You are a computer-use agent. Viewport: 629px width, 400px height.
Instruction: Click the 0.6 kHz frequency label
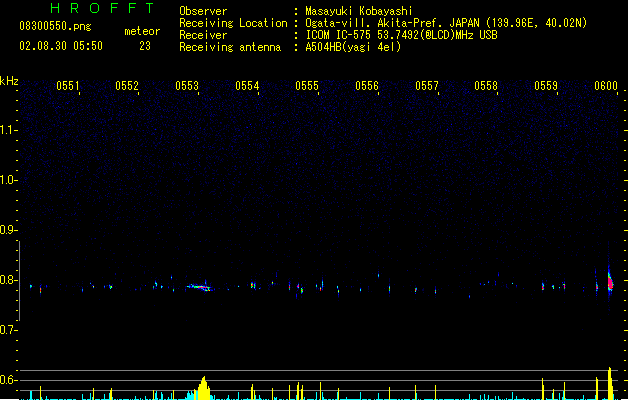tap(8, 380)
